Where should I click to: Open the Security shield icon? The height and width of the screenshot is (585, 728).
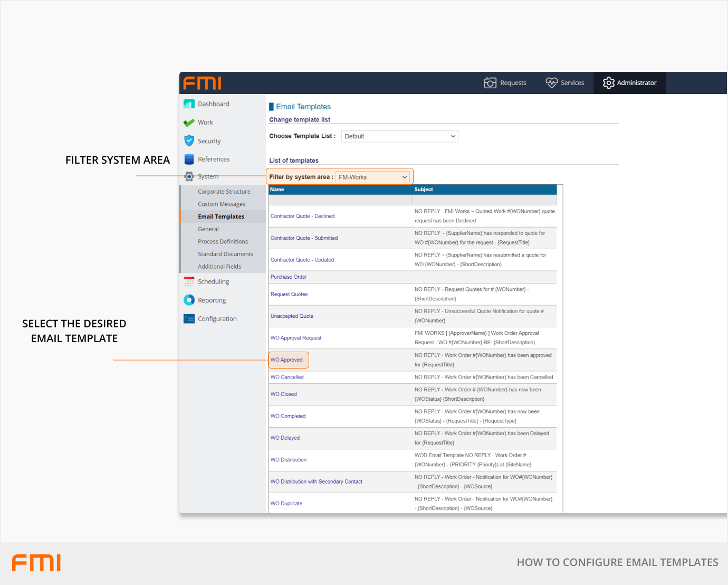[x=189, y=140]
